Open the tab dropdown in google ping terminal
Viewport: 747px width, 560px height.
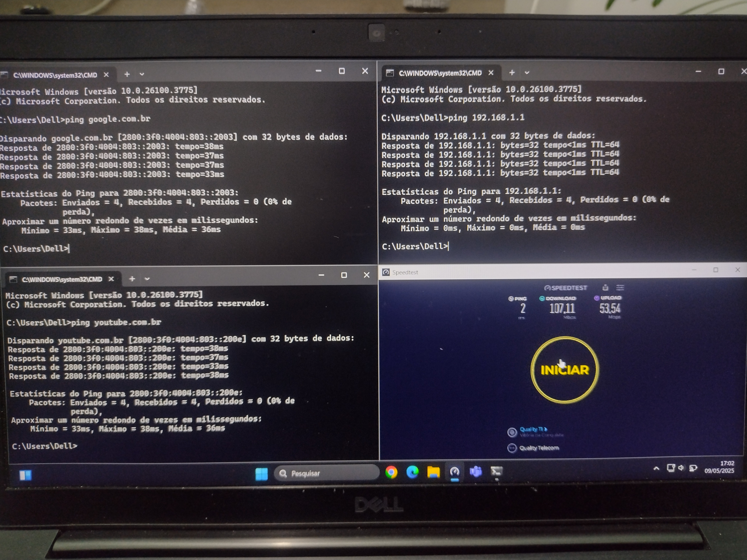[142, 74]
